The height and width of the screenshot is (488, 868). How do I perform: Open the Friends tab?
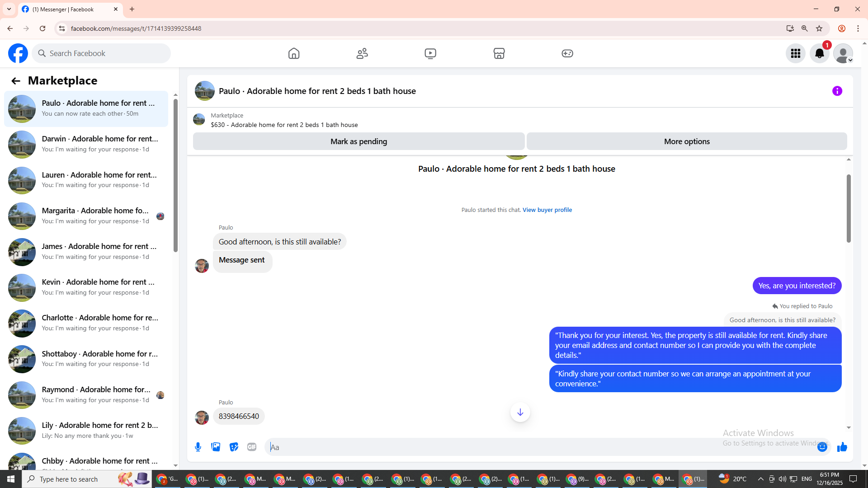pyautogui.click(x=362, y=53)
